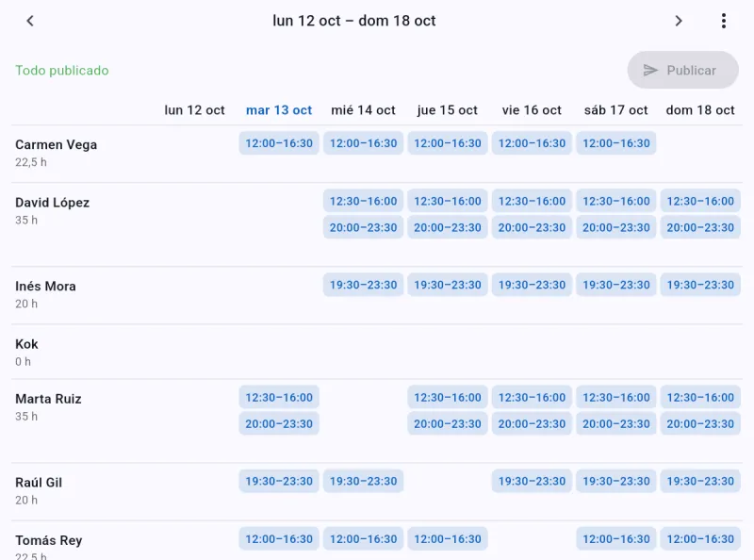754x560 pixels.
Task: Open Raúl Gil's Tuesday 19:30–23:30 shift
Action: (279, 481)
